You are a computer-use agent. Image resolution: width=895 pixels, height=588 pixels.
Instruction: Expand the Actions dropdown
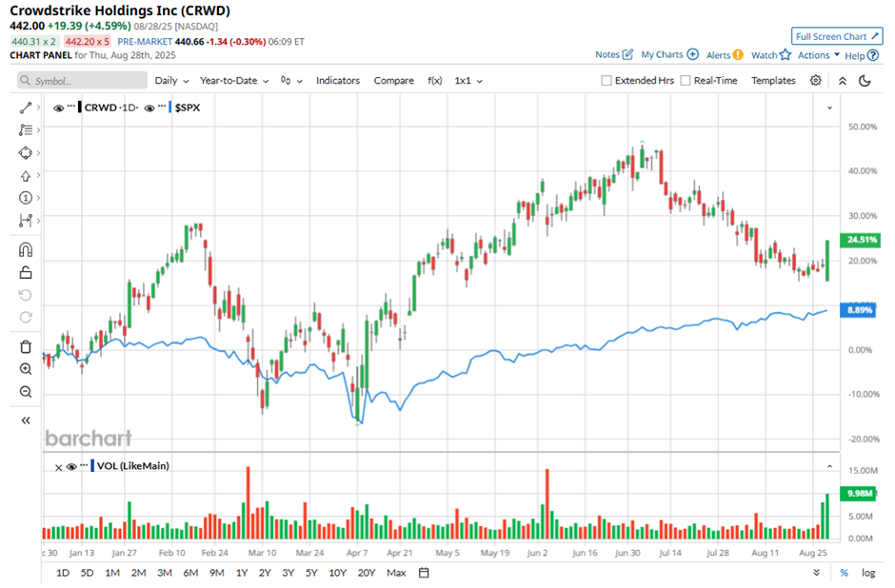pyautogui.click(x=819, y=55)
